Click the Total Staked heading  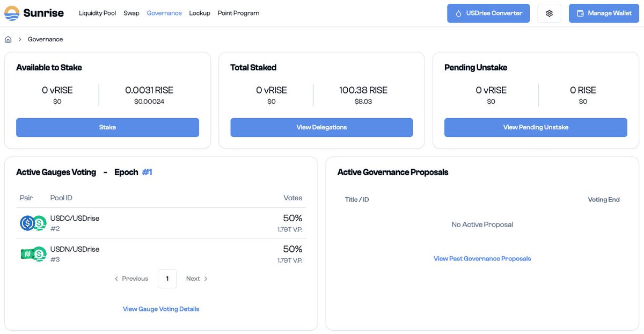[253, 68]
